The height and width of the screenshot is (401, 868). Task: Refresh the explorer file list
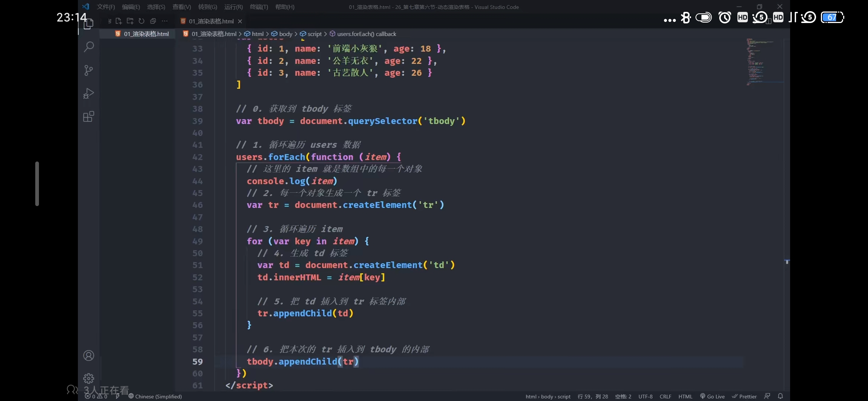(x=141, y=21)
